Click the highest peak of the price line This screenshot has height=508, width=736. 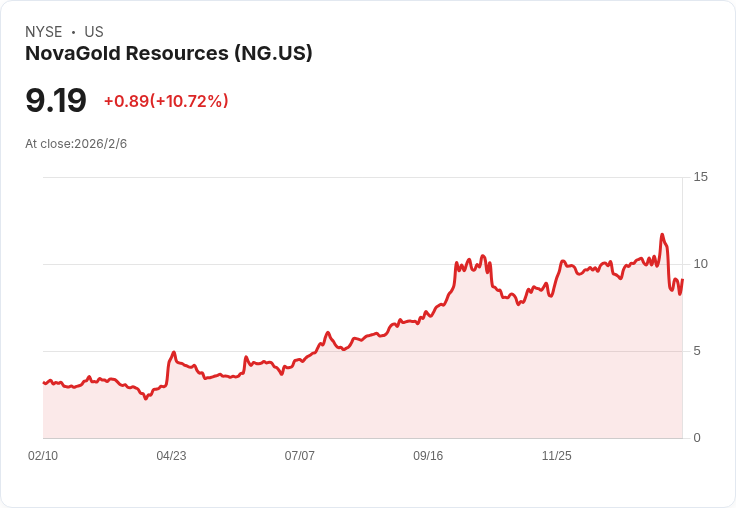[662, 234]
